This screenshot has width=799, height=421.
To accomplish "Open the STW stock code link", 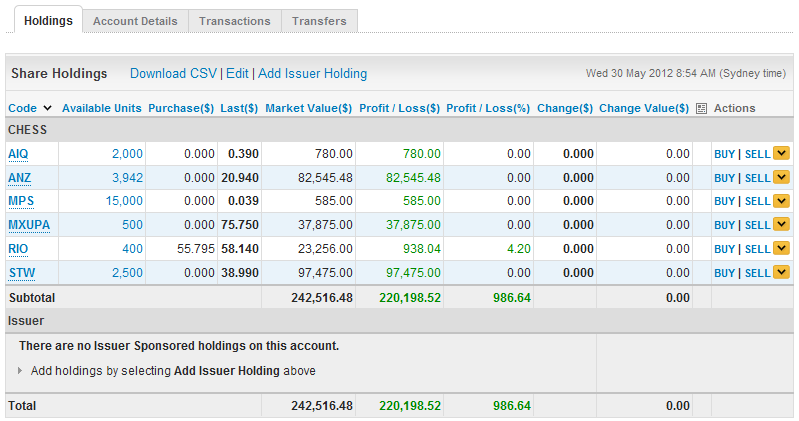I will point(21,273).
